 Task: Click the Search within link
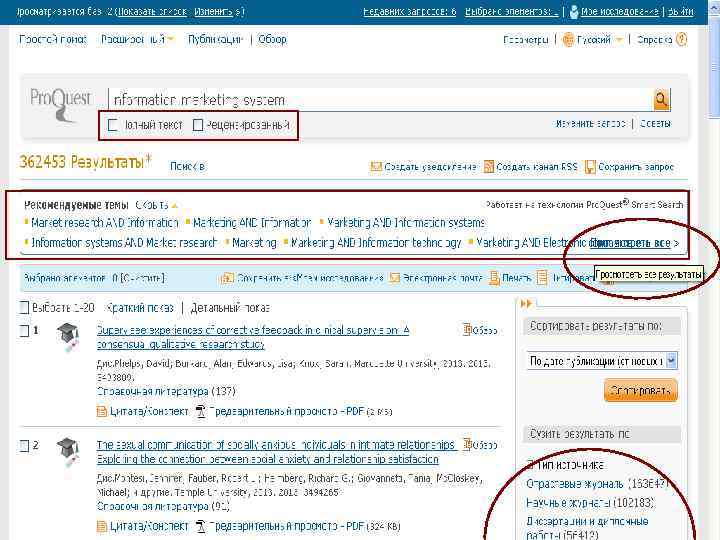click(187, 166)
